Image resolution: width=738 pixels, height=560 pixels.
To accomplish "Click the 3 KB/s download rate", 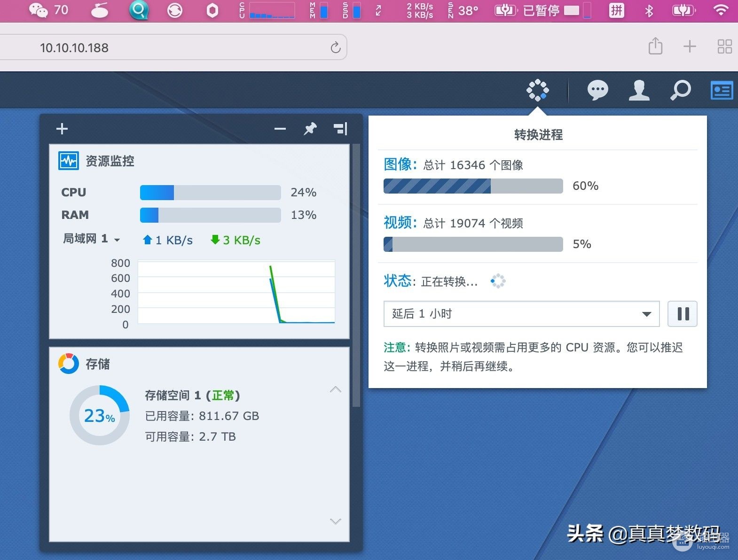I will click(236, 240).
